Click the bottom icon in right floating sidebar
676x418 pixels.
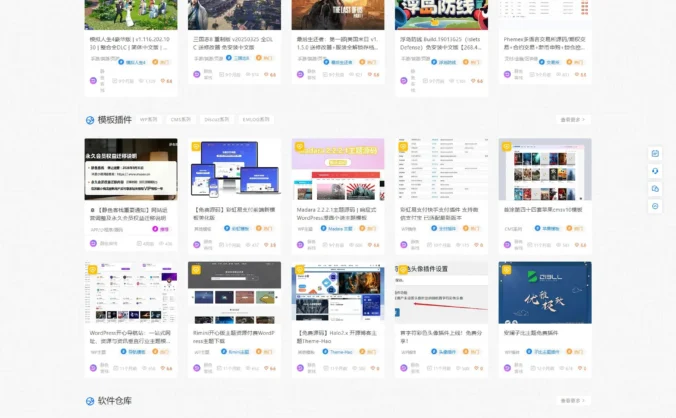tap(655, 206)
